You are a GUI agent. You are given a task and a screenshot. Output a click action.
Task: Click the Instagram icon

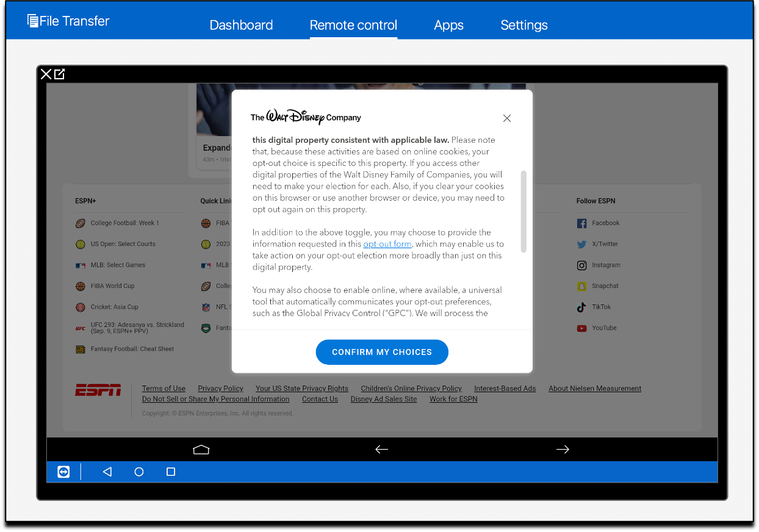581,265
